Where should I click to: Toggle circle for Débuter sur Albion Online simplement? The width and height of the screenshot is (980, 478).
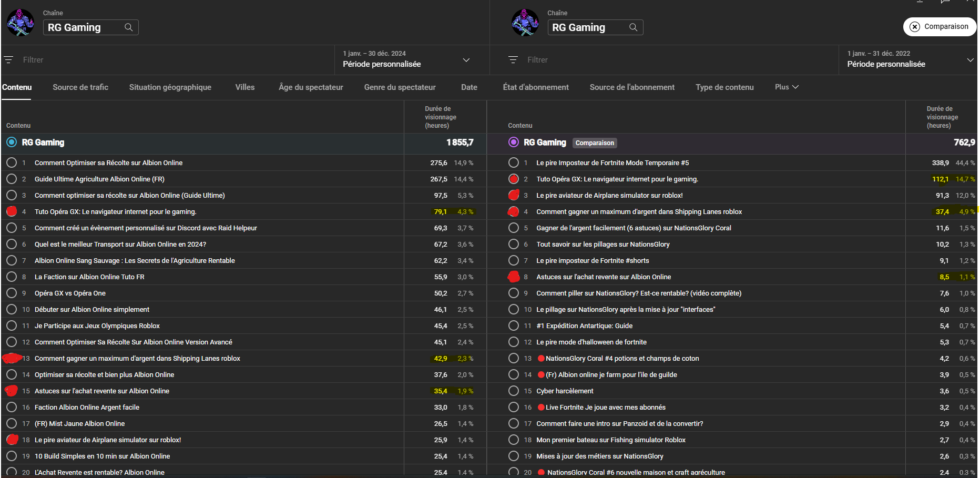click(x=12, y=310)
